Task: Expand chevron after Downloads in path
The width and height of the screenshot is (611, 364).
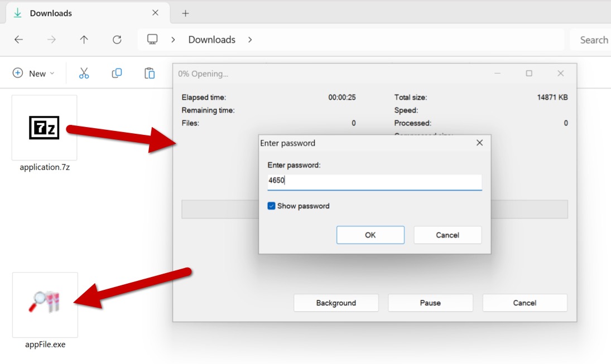Action: pos(250,40)
